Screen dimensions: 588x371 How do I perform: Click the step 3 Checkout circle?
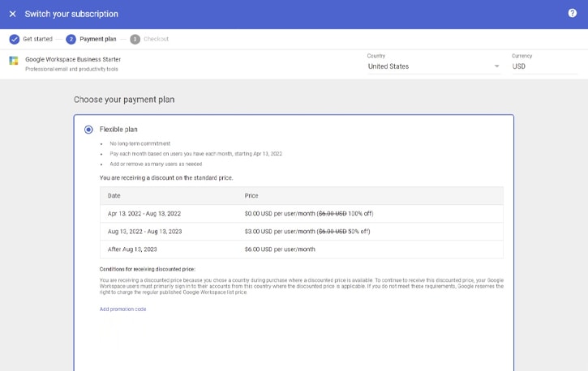pyautogui.click(x=135, y=39)
